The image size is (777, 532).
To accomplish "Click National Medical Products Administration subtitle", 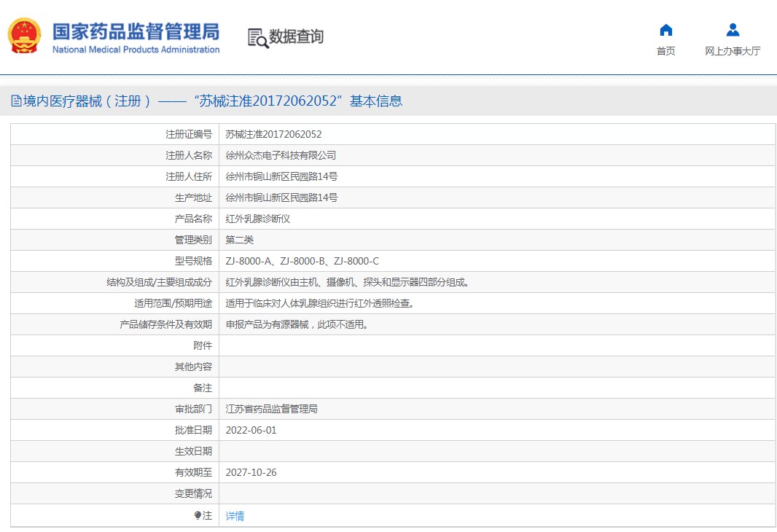I will point(136,50).
